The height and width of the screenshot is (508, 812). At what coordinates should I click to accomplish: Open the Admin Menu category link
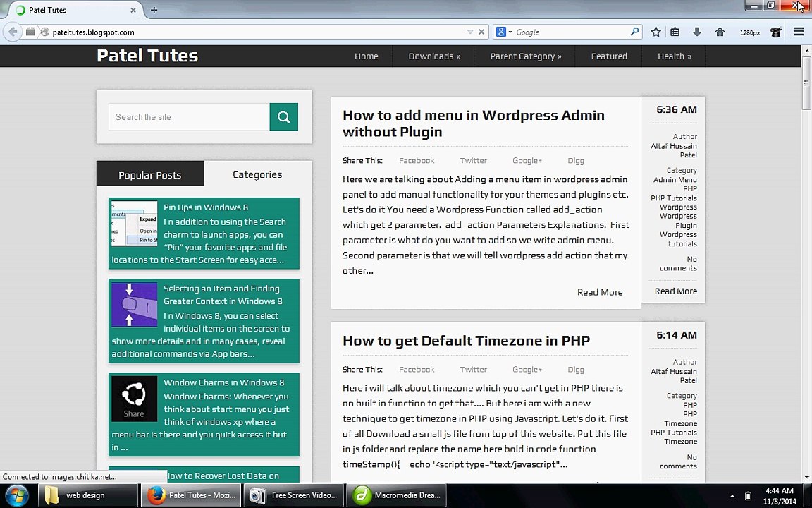(675, 180)
